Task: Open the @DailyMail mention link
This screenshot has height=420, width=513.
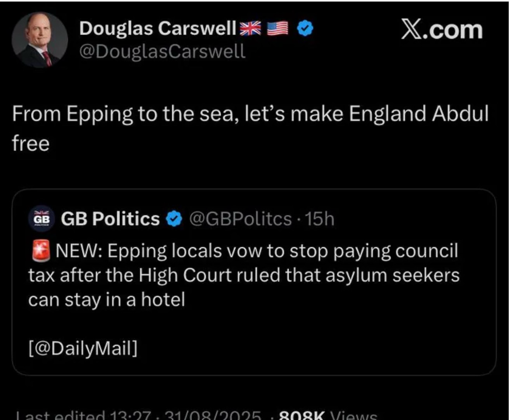Action: 83,347
